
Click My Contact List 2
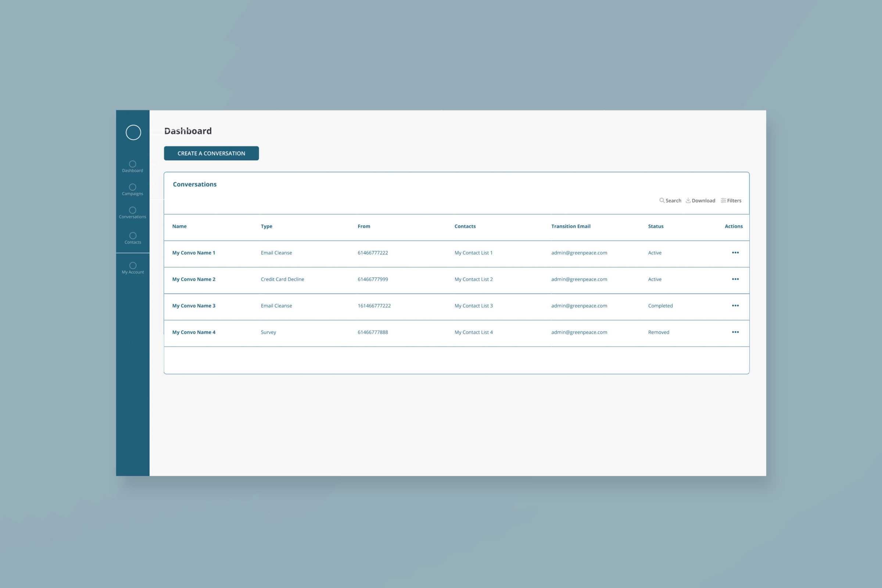click(474, 279)
